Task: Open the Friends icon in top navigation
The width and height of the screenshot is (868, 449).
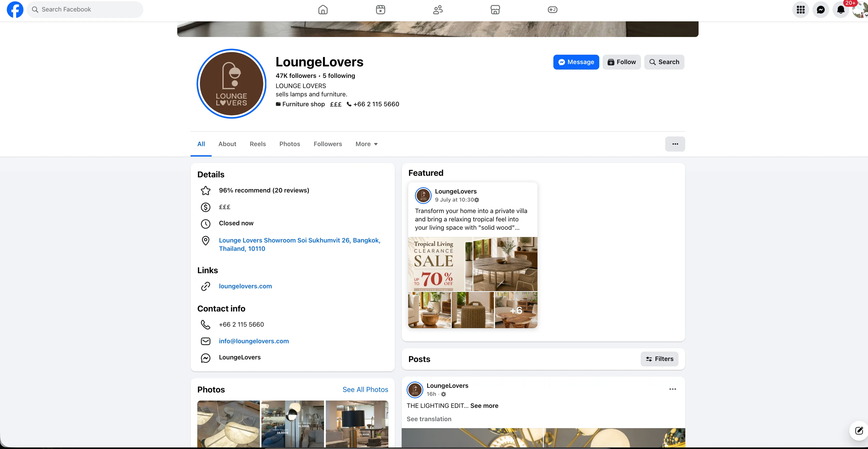Action: tap(438, 10)
